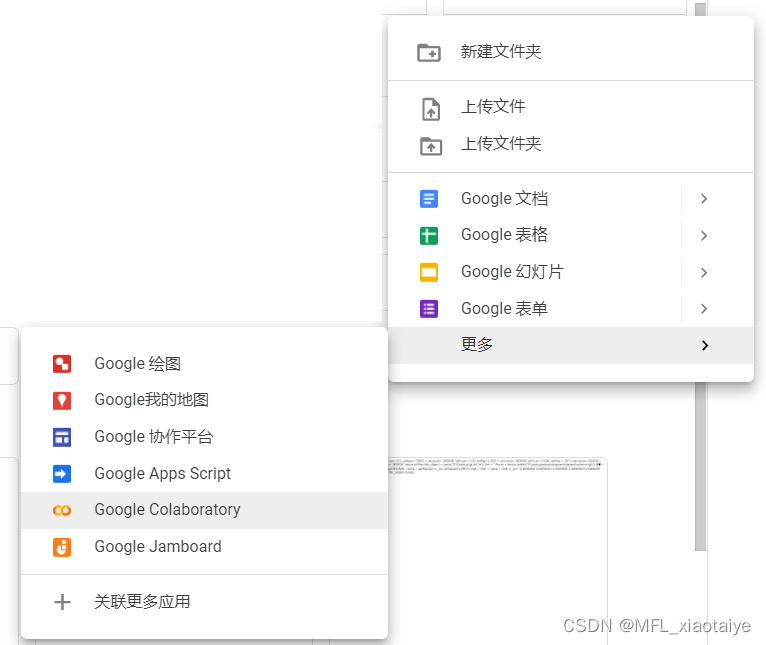Click the orange Colaboratory CO icon
The height and width of the screenshot is (645, 766).
[x=62, y=511]
